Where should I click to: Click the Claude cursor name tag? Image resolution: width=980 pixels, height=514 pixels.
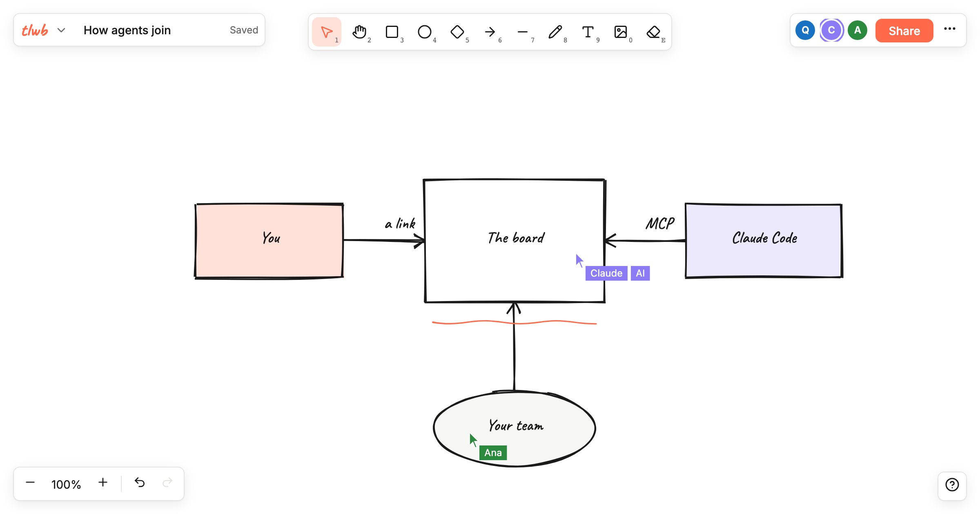pos(606,273)
